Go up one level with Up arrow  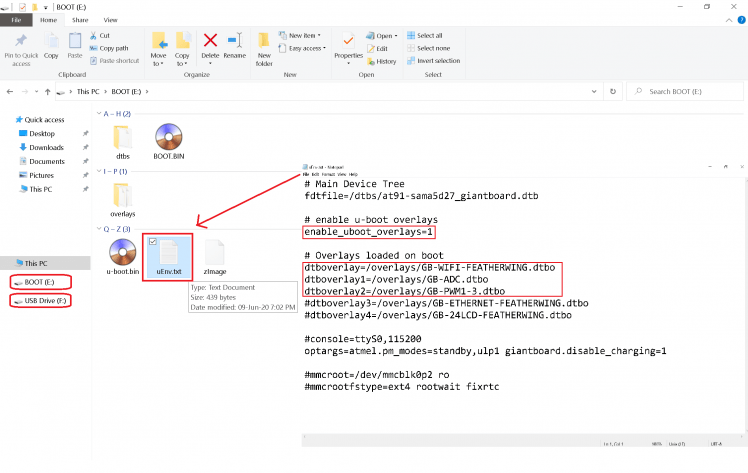click(x=47, y=92)
